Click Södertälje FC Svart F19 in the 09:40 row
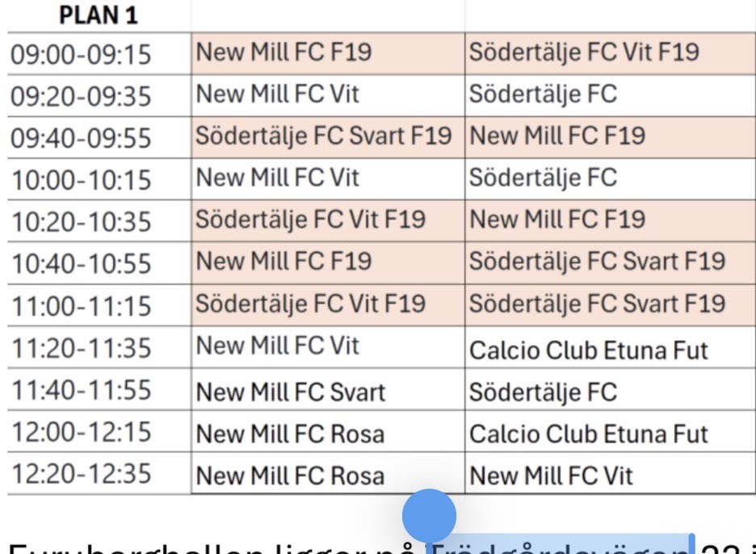Image resolution: width=756 pixels, height=554 pixels. (324, 135)
